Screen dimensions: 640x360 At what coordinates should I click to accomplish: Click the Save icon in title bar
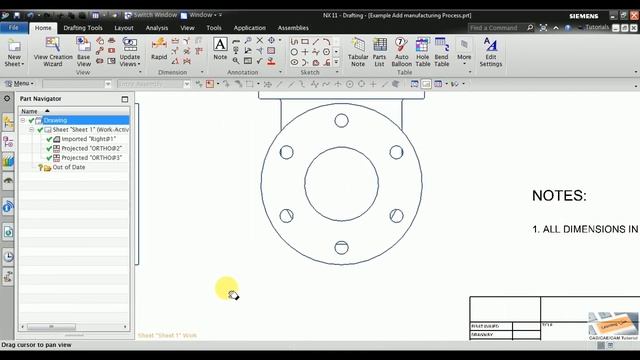[x=17, y=16]
